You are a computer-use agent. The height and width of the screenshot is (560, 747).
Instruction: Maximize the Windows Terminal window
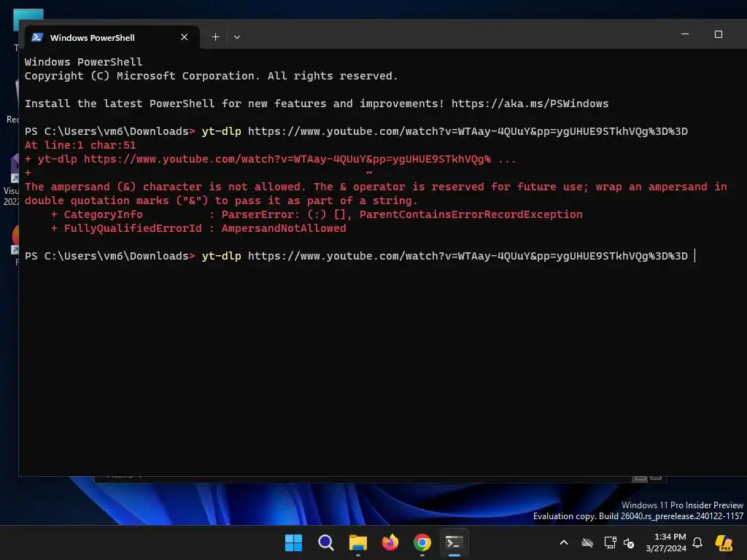click(x=719, y=34)
